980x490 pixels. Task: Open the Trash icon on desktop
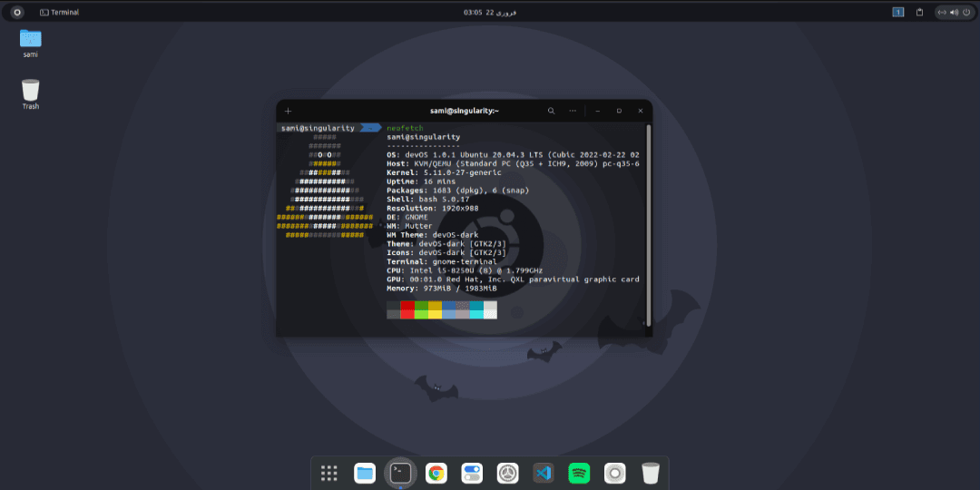(31, 90)
